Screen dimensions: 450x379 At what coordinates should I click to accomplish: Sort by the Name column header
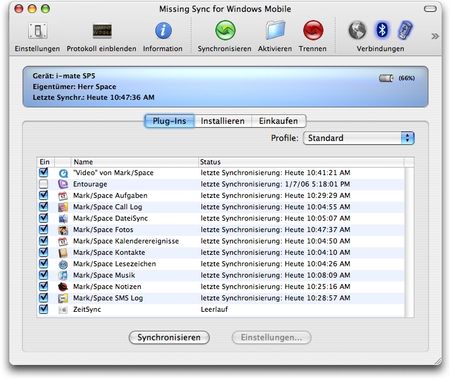point(135,162)
